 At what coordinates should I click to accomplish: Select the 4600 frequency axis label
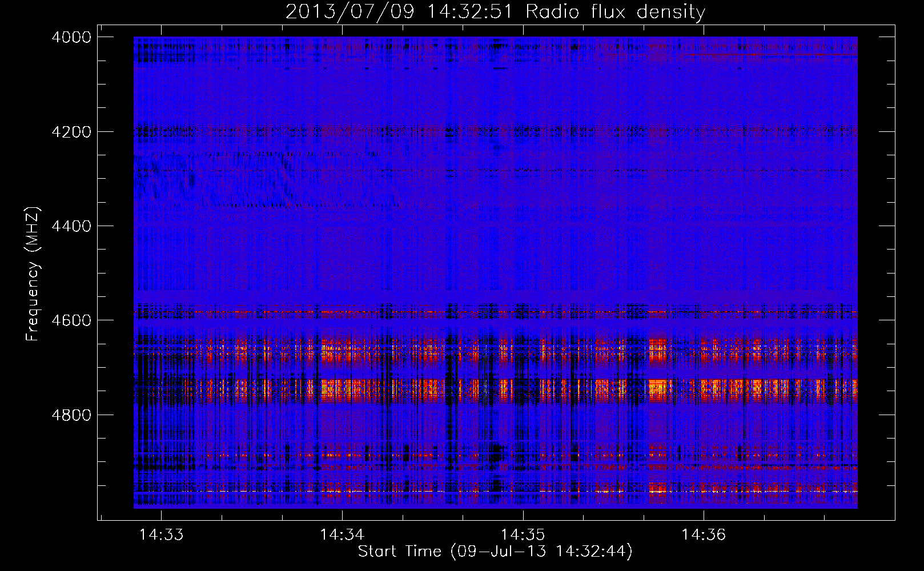coord(71,320)
